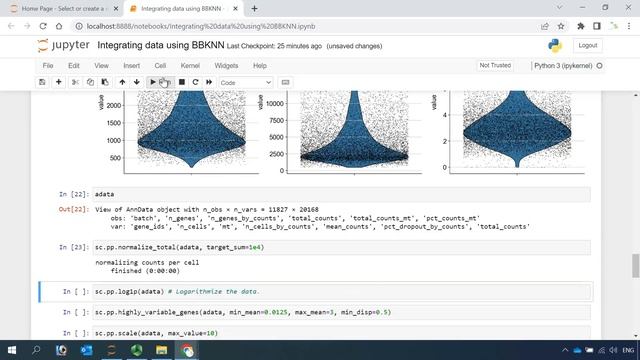Open the Kernel menu
The height and width of the screenshot is (360, 640).
(x=190, y=66)
